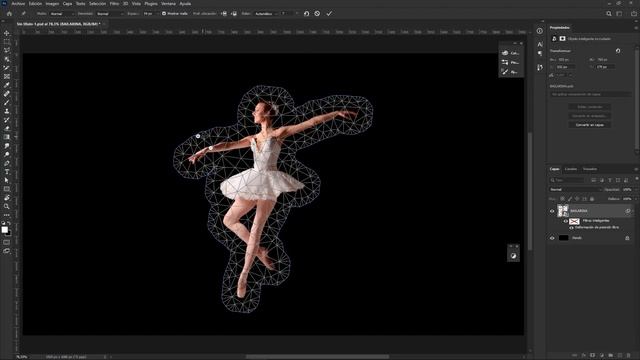Open the Filtro menu
The image size is (640, 360).
(x=114, y=3)
